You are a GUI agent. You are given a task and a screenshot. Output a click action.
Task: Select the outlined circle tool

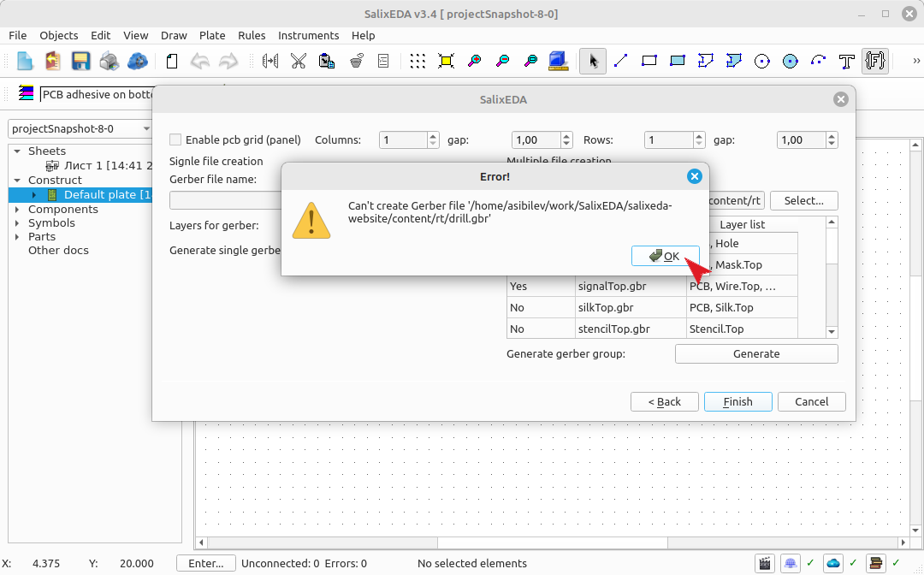click(762, 62)
